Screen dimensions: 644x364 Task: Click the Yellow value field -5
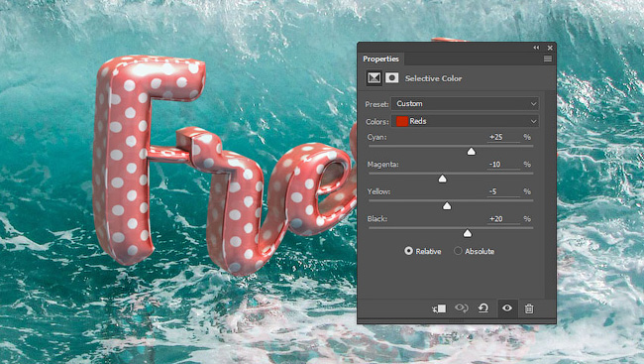(503, 191)
